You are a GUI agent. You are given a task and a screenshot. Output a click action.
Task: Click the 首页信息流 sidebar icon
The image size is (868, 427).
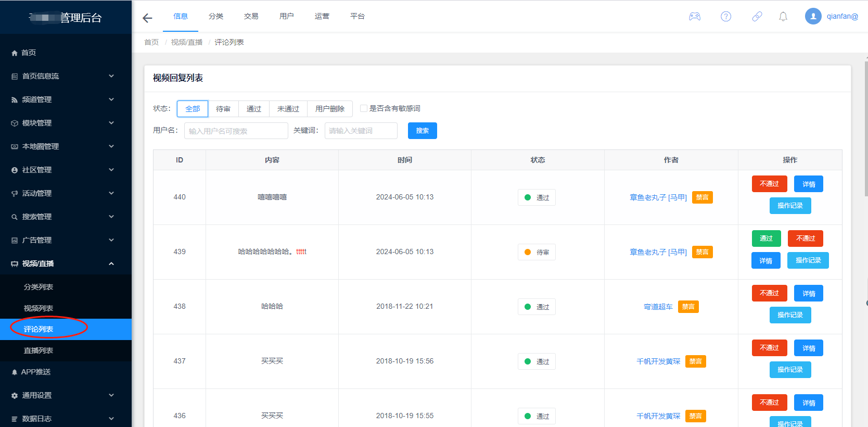(15, 77)
